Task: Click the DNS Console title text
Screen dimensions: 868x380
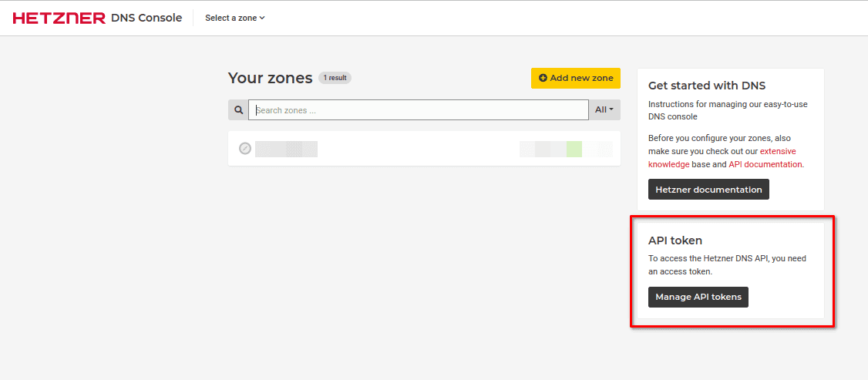Action: click(x=146, y=18)
